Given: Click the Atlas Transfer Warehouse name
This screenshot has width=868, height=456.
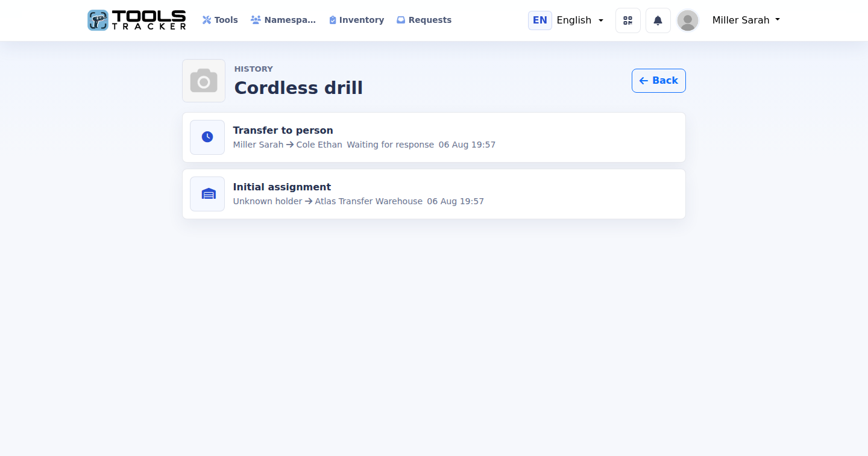Looking at the screenshot, I should coord(369,201).
